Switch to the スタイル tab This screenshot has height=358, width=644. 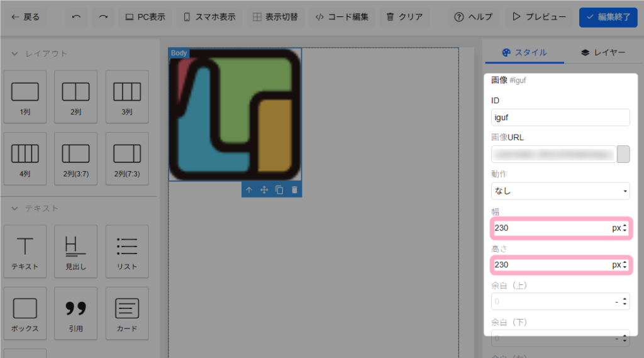pyautogui.click(x=525, y=53)
